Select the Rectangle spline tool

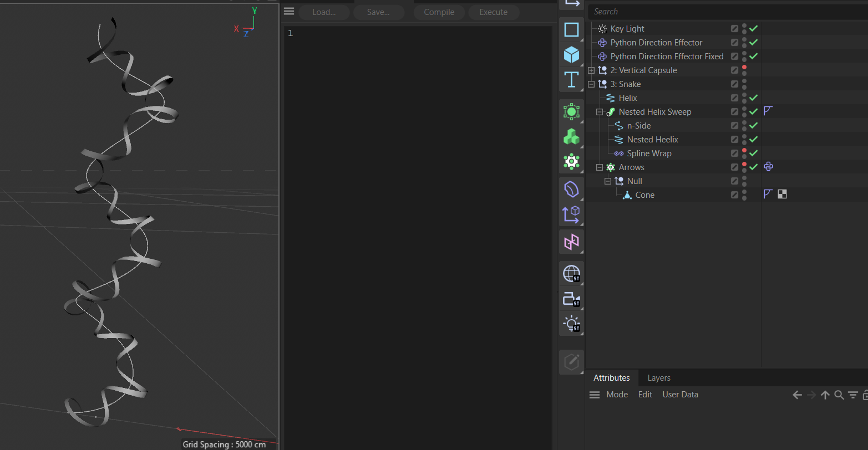[x=571, y=29]
